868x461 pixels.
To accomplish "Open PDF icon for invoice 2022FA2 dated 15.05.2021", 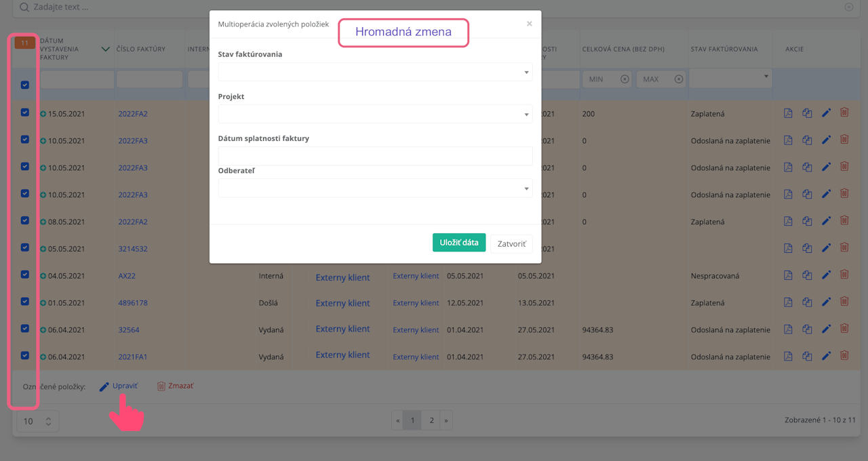I will [788, 113].
